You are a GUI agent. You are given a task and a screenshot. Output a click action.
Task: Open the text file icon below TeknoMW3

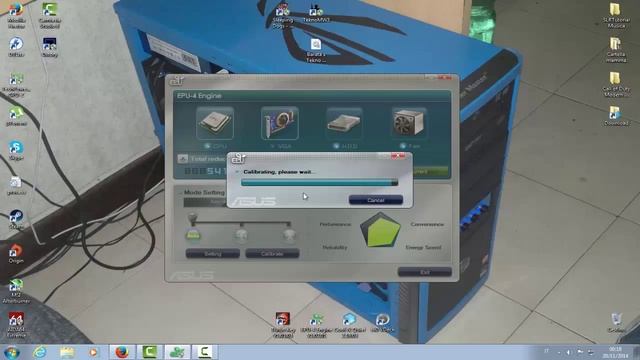(316, 51)
